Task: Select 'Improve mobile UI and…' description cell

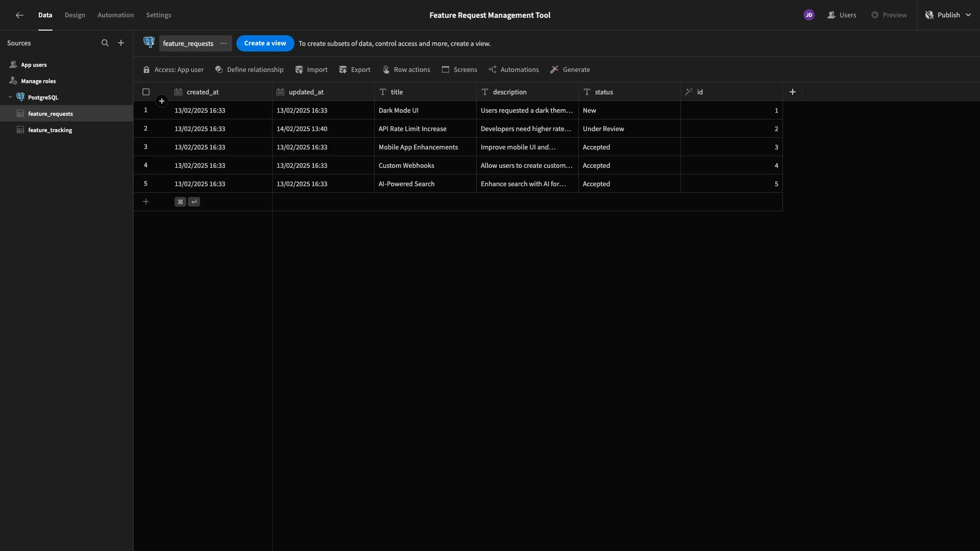Action: pos(527,147)
